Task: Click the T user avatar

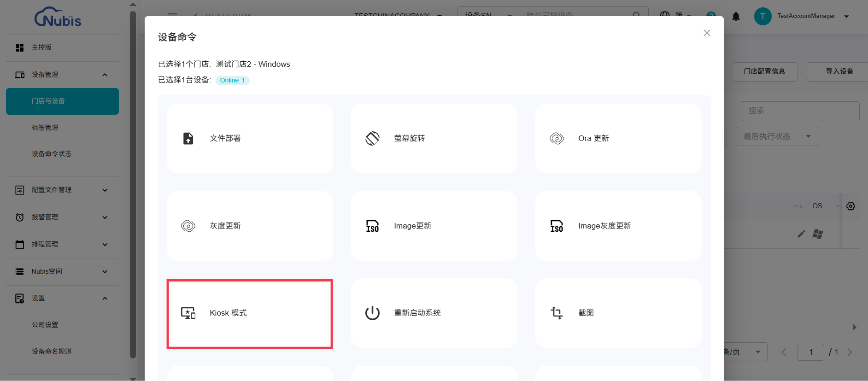Action: (x=762, y=16)
